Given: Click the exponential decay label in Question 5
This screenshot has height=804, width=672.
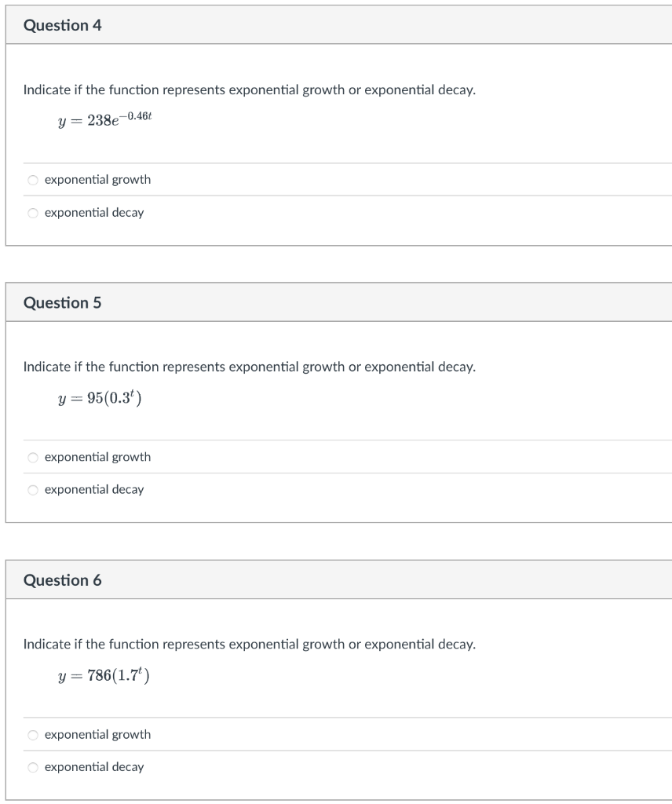Looking at the screenshot, I should [94, 489].
